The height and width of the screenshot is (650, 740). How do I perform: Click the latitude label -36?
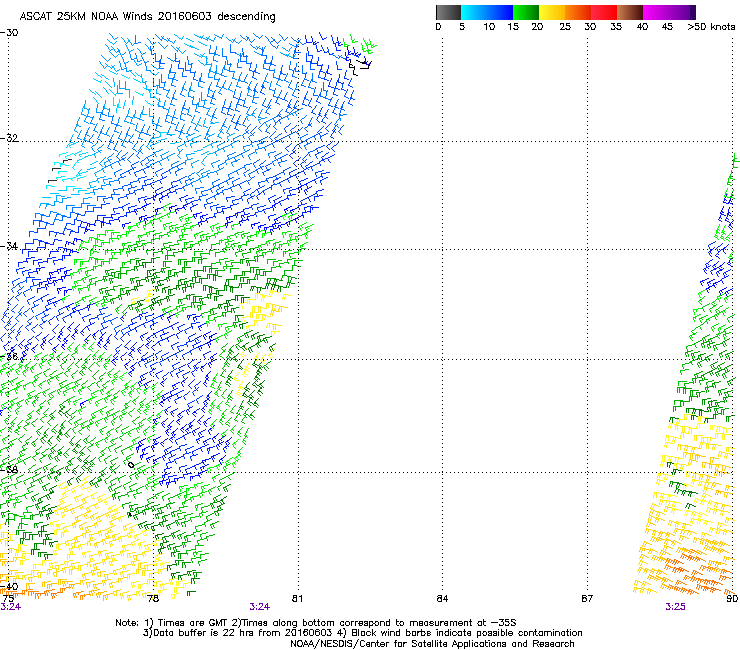9,356
